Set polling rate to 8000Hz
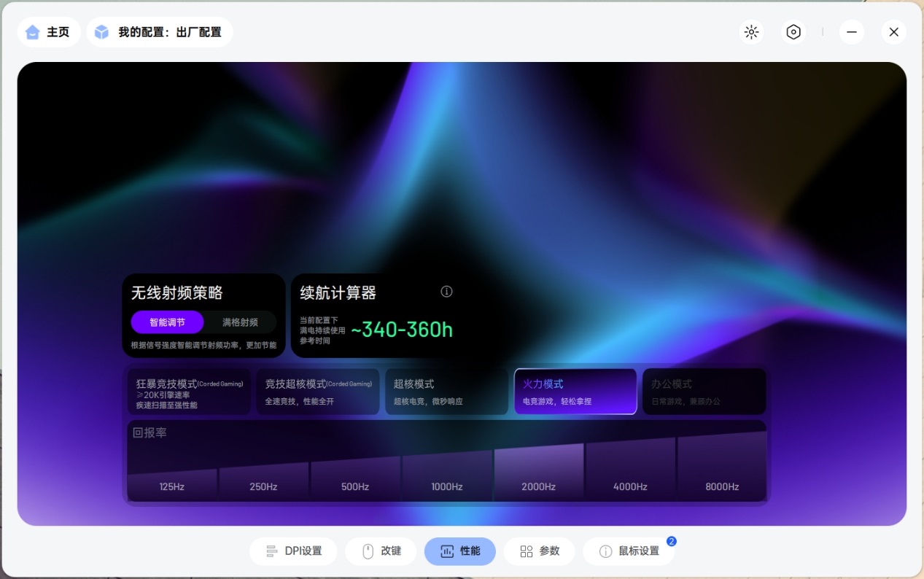Screen dimensions: 924x579 coord(722,467)
